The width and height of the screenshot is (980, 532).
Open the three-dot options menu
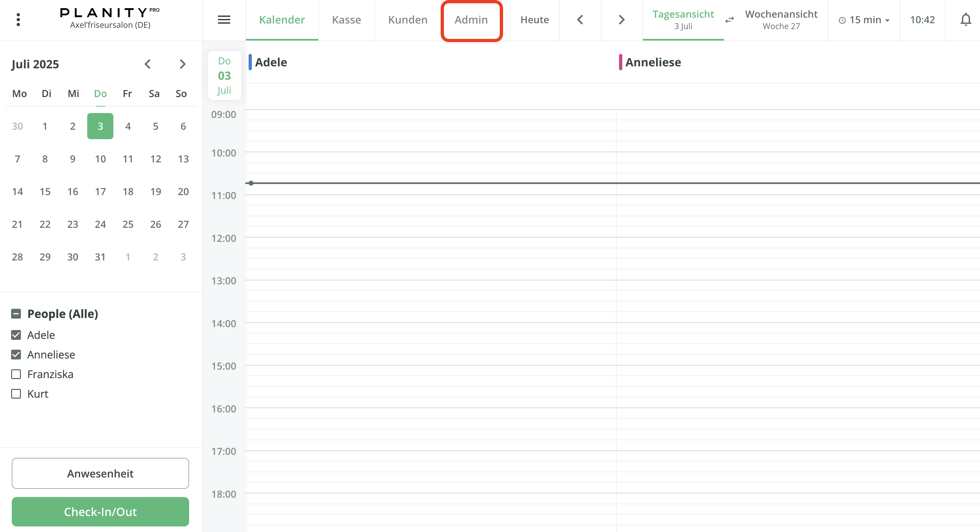pos(18,20)
